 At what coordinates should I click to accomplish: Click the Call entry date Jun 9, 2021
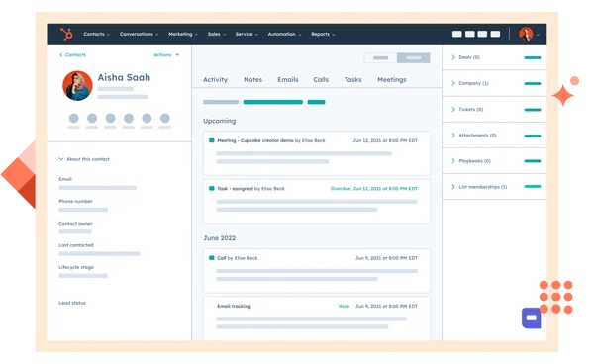click(x=386, y=258)
